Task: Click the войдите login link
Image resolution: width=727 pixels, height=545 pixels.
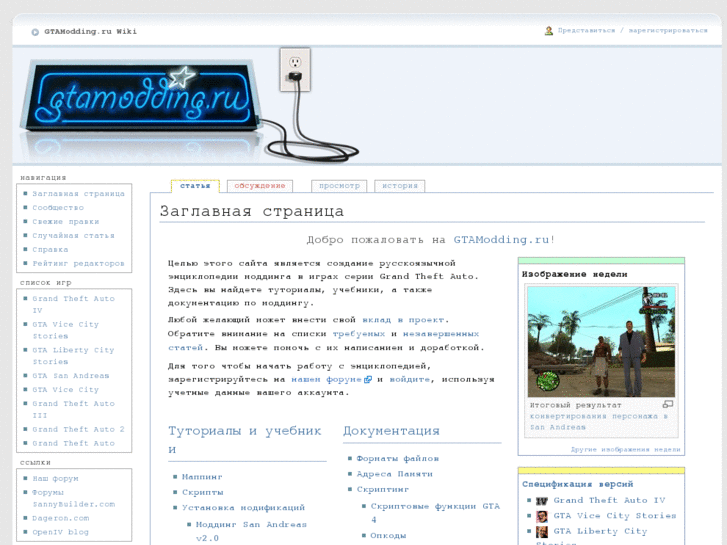Action: pyautogui.click(x=409, y=379)
